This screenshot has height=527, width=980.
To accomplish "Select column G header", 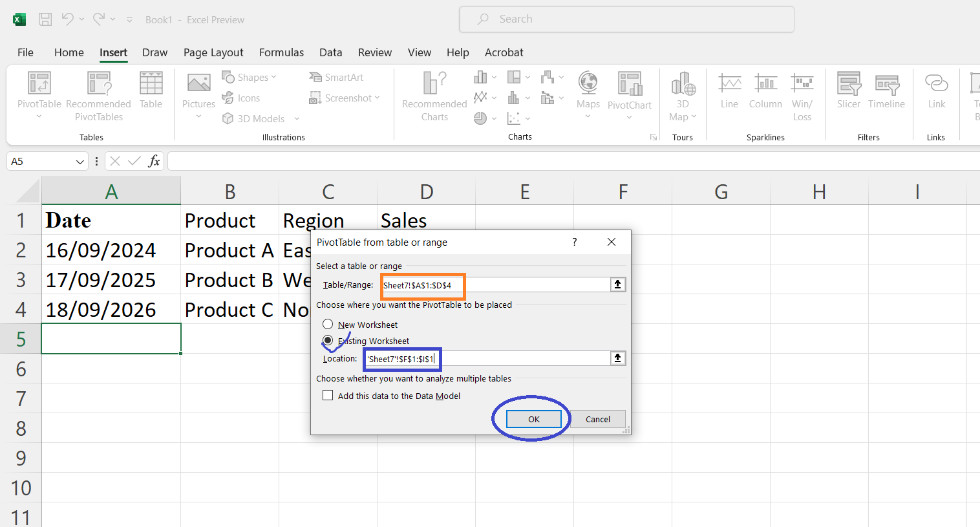I will click(721, 191).
